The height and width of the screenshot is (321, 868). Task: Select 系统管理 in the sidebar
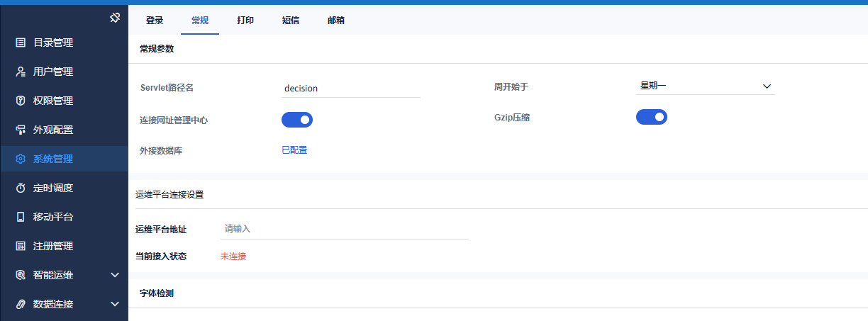click(64, 159)
